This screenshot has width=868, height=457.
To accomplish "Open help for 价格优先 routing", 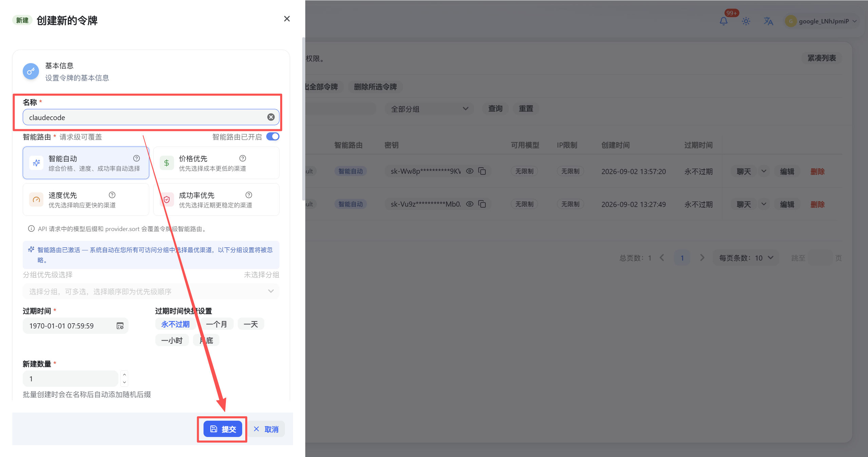I will [243, 158].
